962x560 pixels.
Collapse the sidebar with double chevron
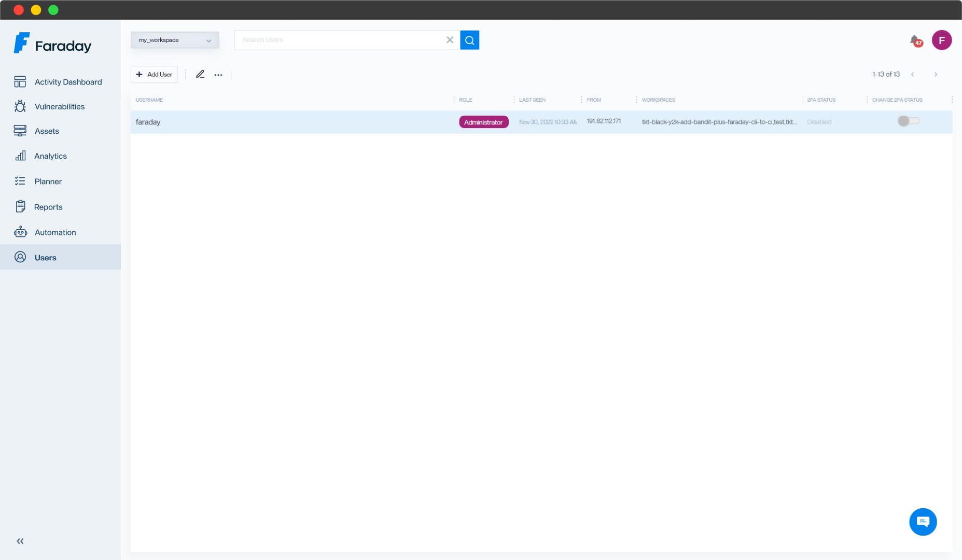[x=20, y=541]
